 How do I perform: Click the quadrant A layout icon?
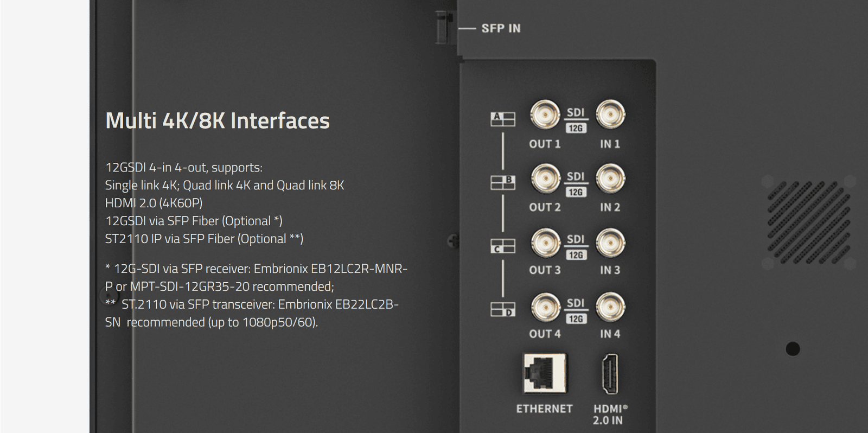tap(502, 119)
